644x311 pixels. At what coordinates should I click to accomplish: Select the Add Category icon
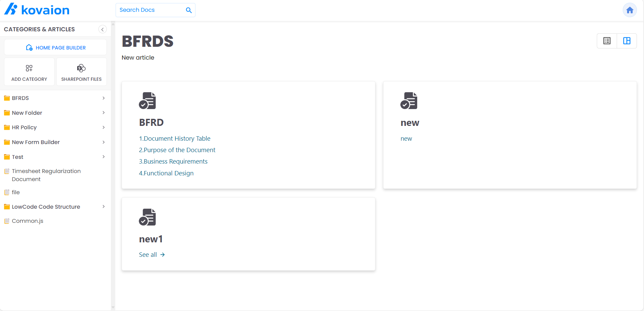(29, 68)
